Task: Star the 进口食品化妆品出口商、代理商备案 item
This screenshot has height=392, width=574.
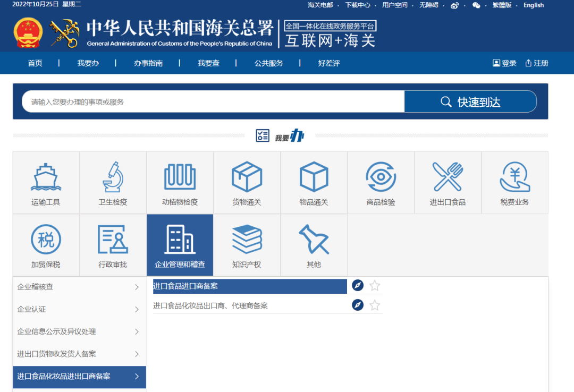Action: pos(375,305)
